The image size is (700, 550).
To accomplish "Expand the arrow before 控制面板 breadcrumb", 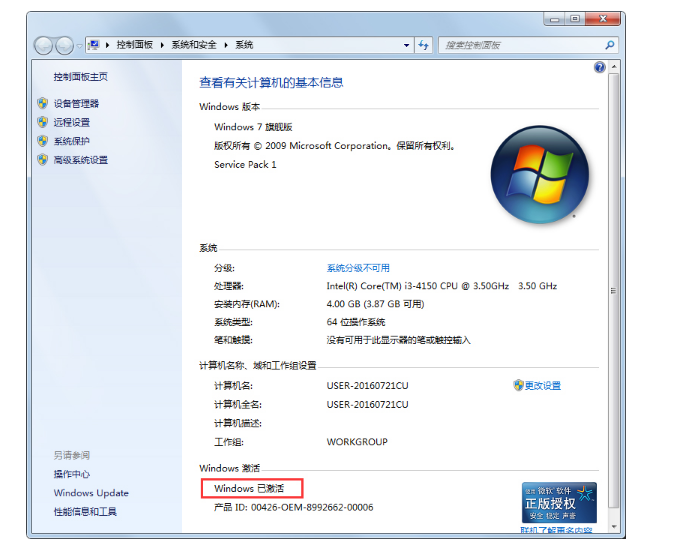I will coord(108,45).
